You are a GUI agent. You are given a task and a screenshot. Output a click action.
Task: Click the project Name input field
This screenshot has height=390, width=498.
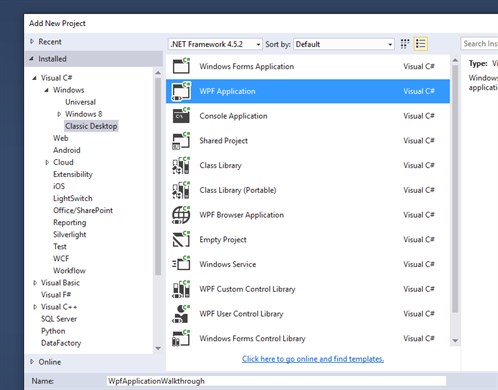276,381
